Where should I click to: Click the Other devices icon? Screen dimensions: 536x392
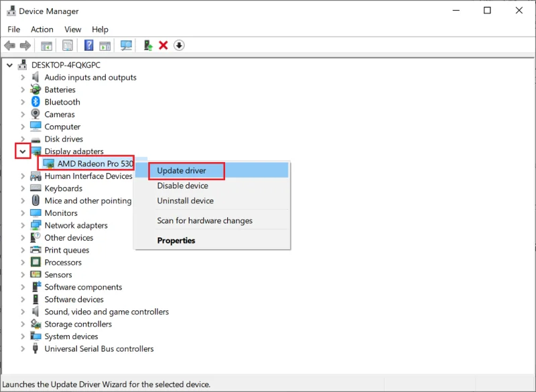36,237
